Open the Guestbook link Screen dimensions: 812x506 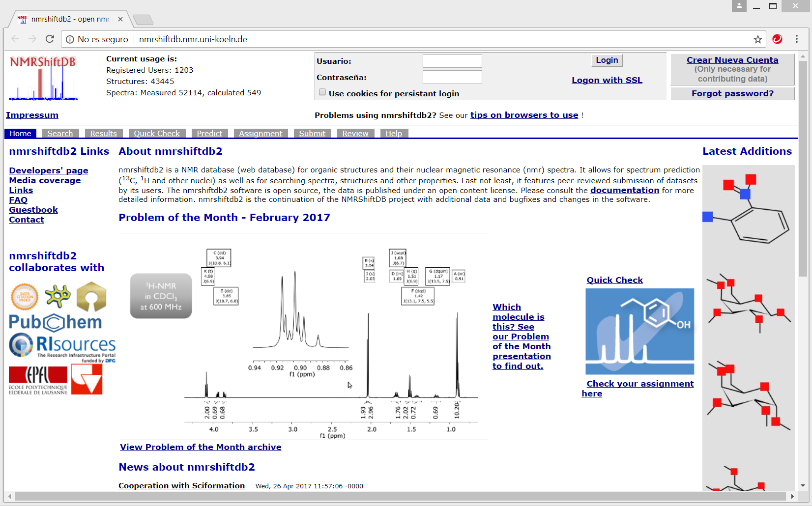pos(33,210)
